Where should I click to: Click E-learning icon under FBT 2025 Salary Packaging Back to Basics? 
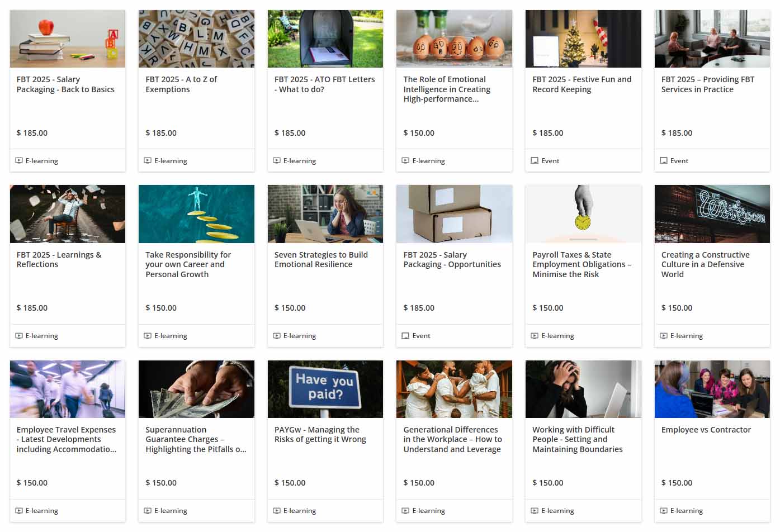coord(19,161)
